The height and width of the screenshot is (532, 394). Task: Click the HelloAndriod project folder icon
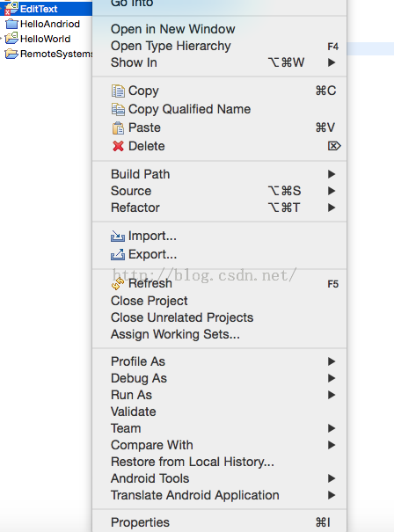point(11,24)
